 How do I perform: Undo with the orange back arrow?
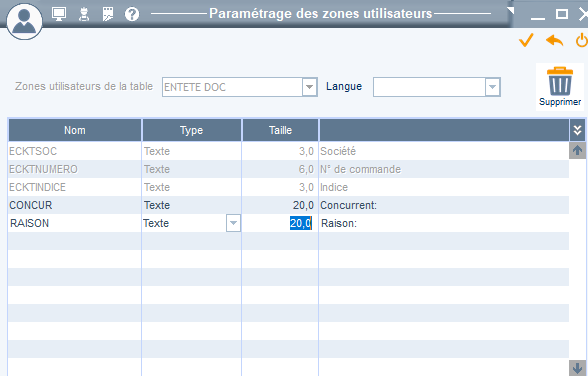click(x=555, y=40)
